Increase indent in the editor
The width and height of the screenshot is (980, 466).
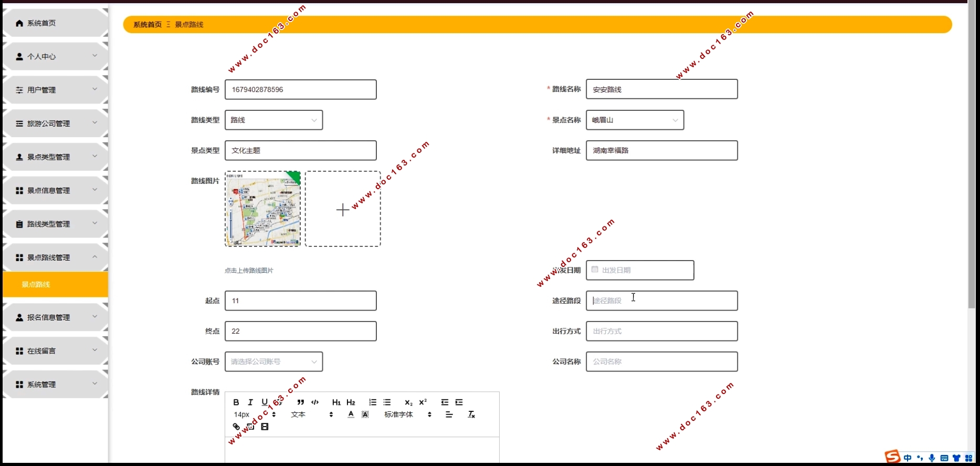(459, 402)
